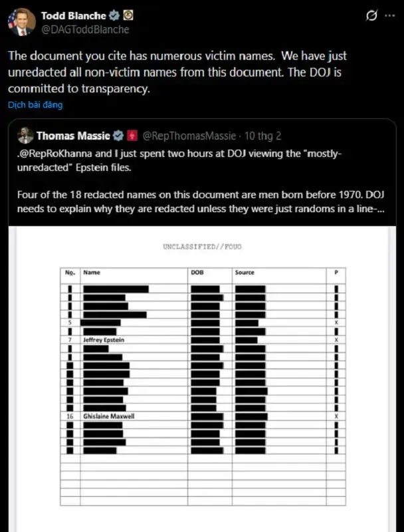
Task: Click Thomas Massie's blue verified checkmark
Action: point(117,136)
